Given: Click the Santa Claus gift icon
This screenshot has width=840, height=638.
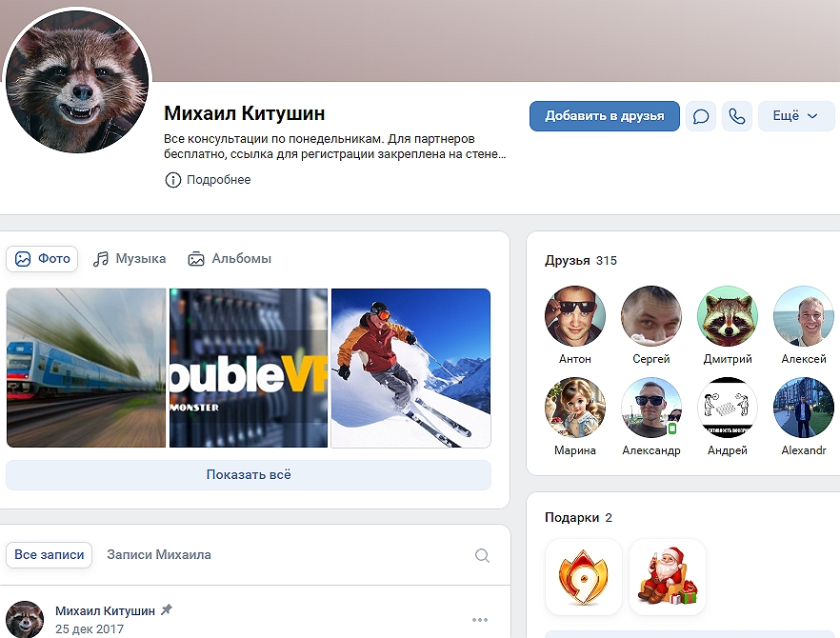Looking at the screenshot, I should click(667, 577).
